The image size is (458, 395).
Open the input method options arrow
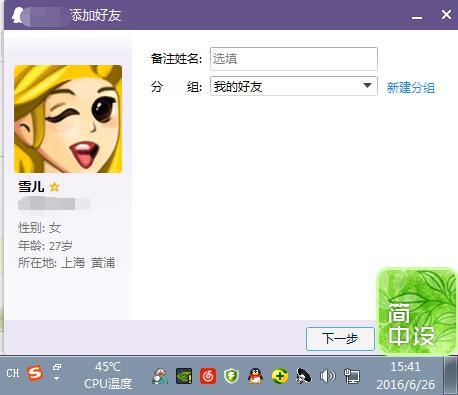point(56,379)
